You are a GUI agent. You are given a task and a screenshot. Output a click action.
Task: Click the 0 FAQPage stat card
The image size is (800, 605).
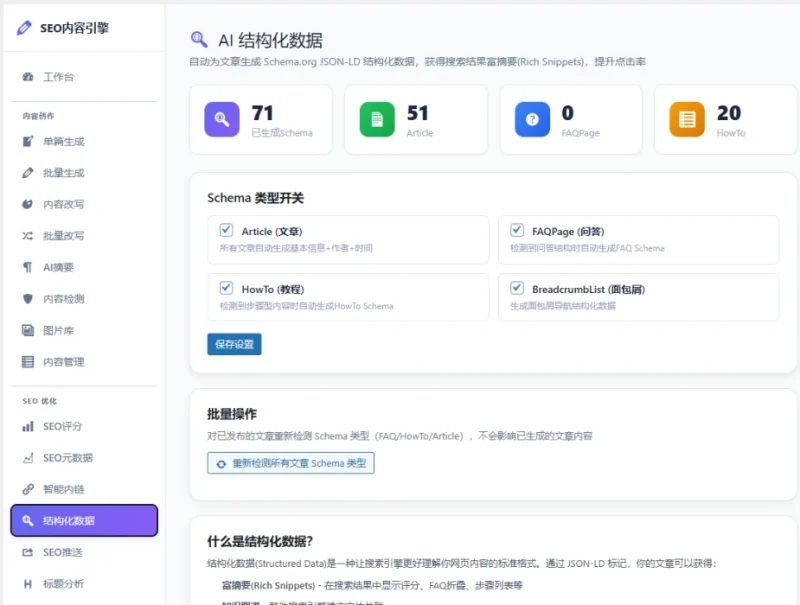click(x=571, y=119)
